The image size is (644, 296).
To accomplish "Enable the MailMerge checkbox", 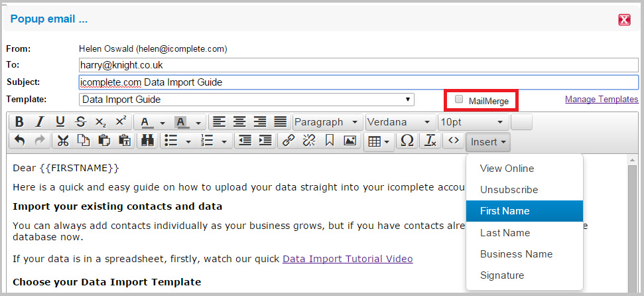I will tap(459, 99).
